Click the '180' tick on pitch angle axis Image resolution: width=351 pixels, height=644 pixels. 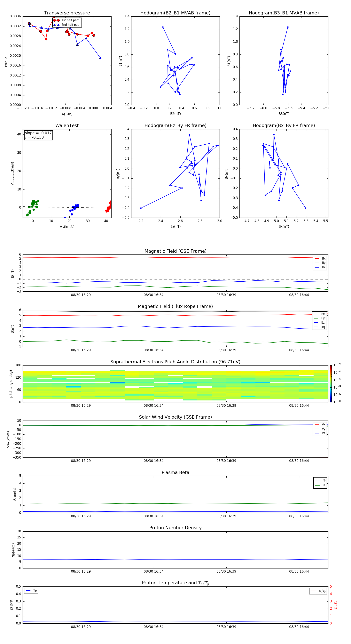tap(18, 365)
